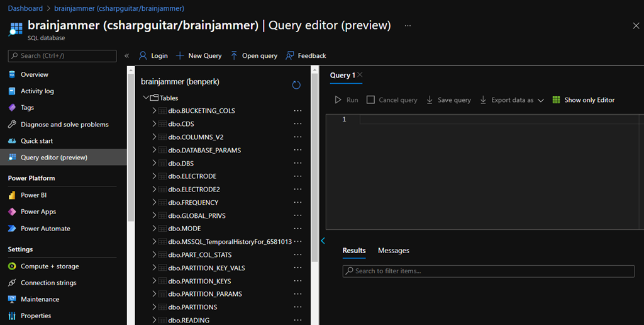
Task: Open more options ellipsis in header
Action: [x=408, y=25]
